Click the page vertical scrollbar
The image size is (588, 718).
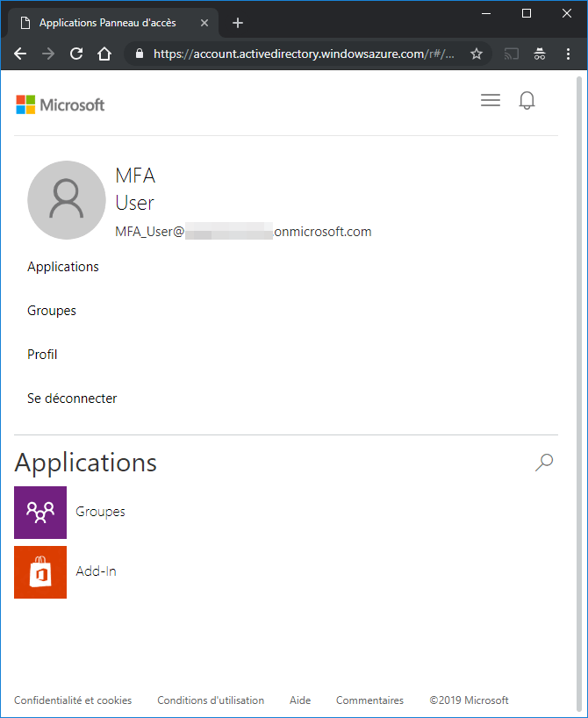click(x=579, y=394)
